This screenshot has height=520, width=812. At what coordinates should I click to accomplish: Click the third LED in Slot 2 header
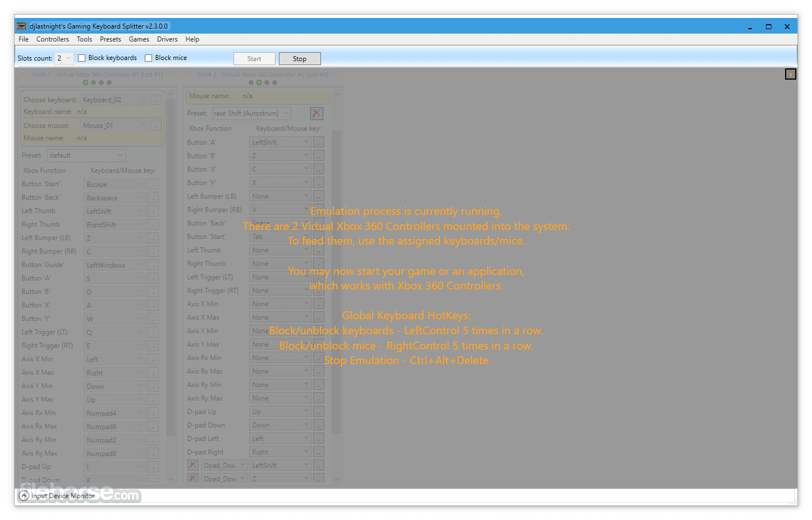click(x=267, y=82)
